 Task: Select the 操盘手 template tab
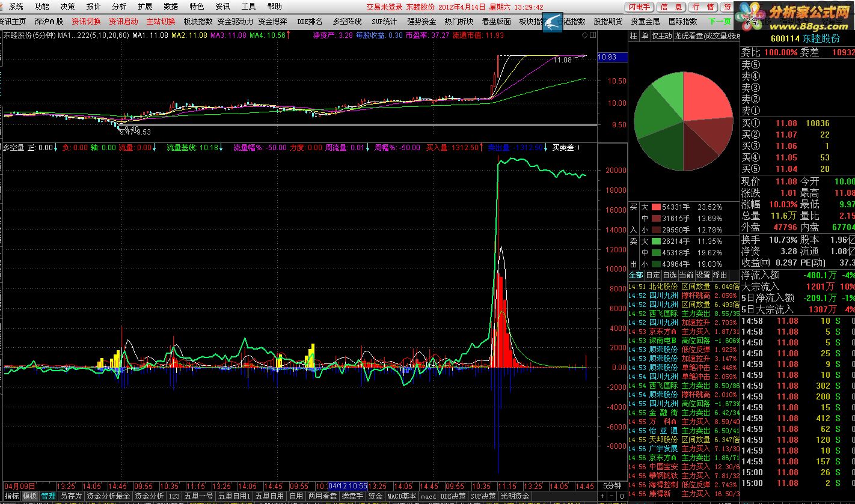click(352, 496)
